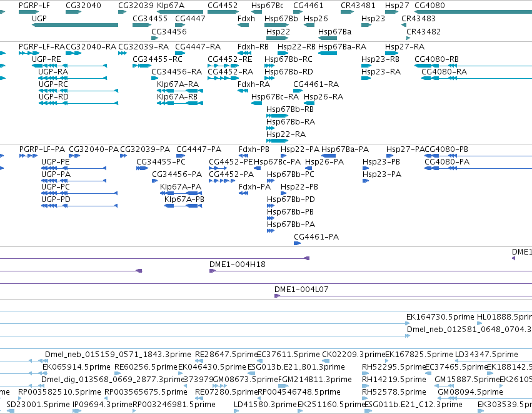Viewport: 532px width, 414px height.
Task: Select the UGP-RD transcript label
Action: click(x=54, y=97)
